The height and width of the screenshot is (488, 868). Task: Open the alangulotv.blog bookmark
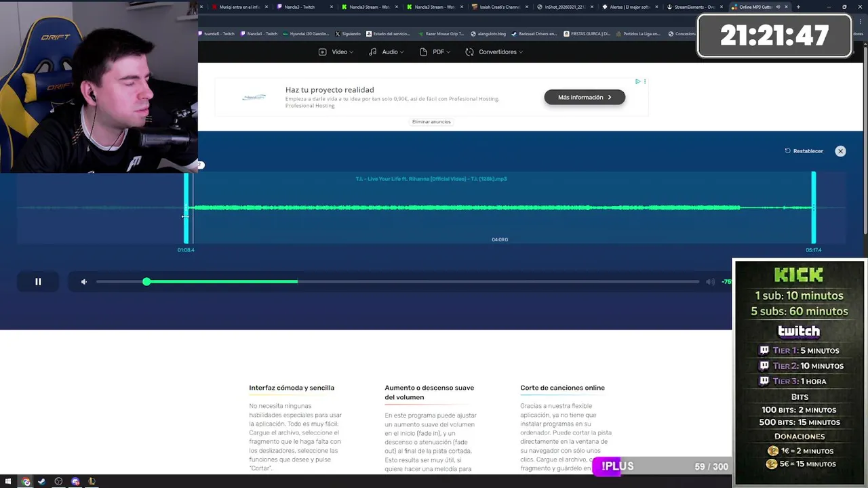488,33
